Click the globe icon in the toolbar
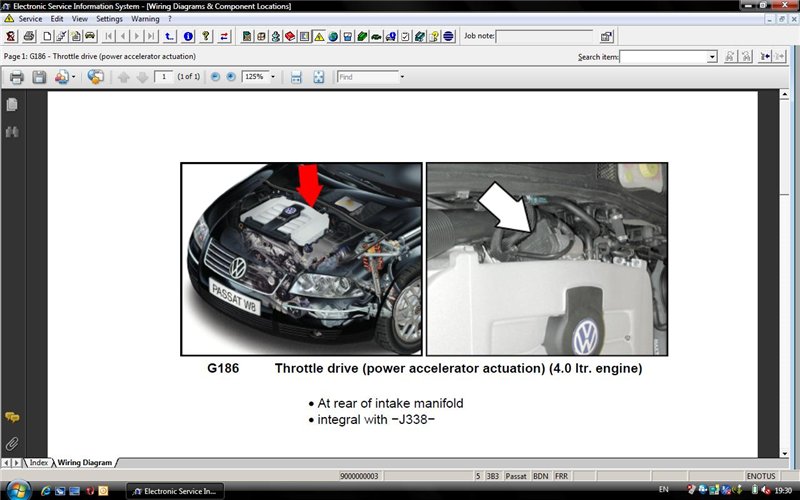The image size is (800, 500). (x=333, y=36)
